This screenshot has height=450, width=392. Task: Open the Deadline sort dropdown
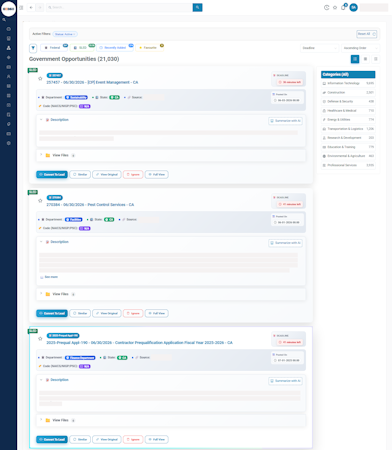[319, 48]
